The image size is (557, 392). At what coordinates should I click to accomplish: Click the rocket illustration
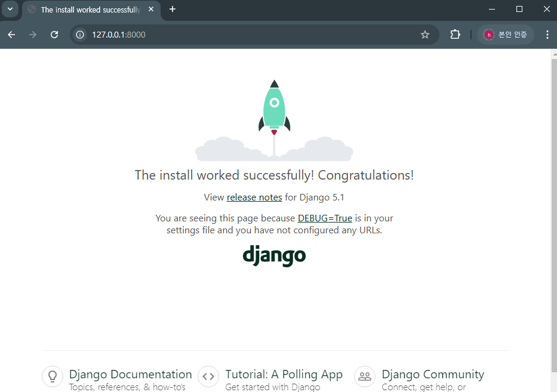coord(274,121)
